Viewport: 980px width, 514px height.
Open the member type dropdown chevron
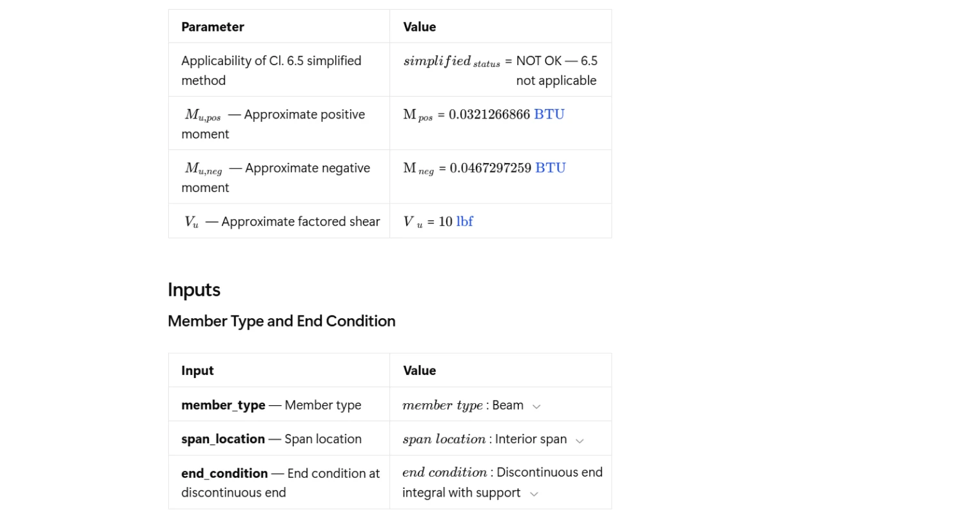(536, 406)
